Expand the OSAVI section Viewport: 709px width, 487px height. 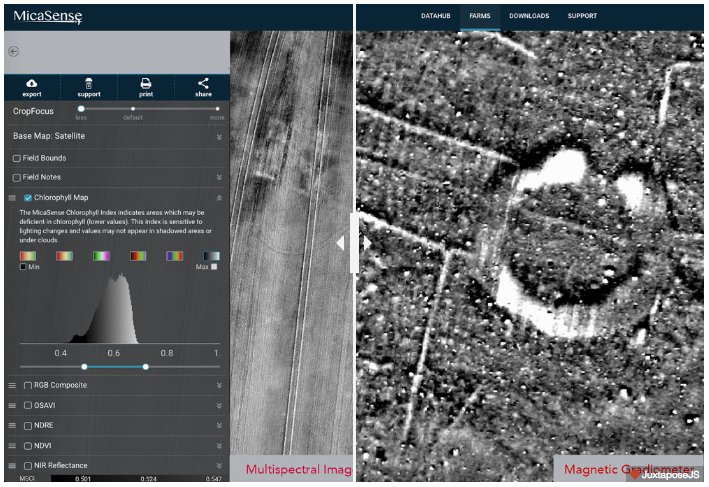click(219, 406)
